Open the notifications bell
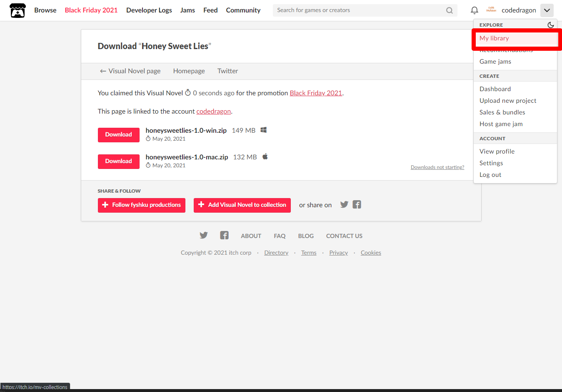This screenshot has width=562, height=392. pos(474,10)
